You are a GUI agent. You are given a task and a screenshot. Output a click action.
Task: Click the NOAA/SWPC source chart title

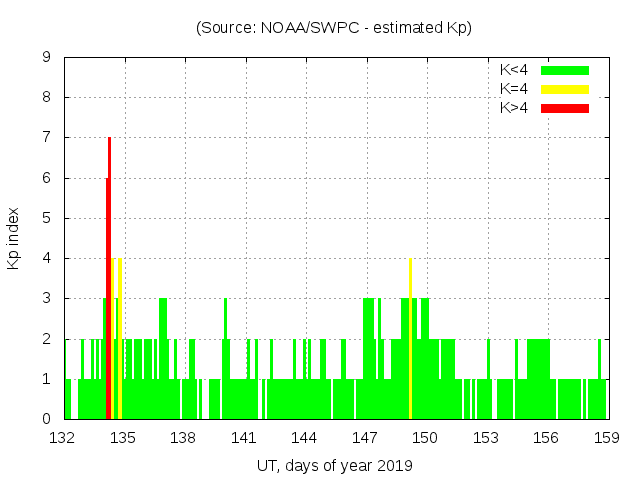[334, 28]
